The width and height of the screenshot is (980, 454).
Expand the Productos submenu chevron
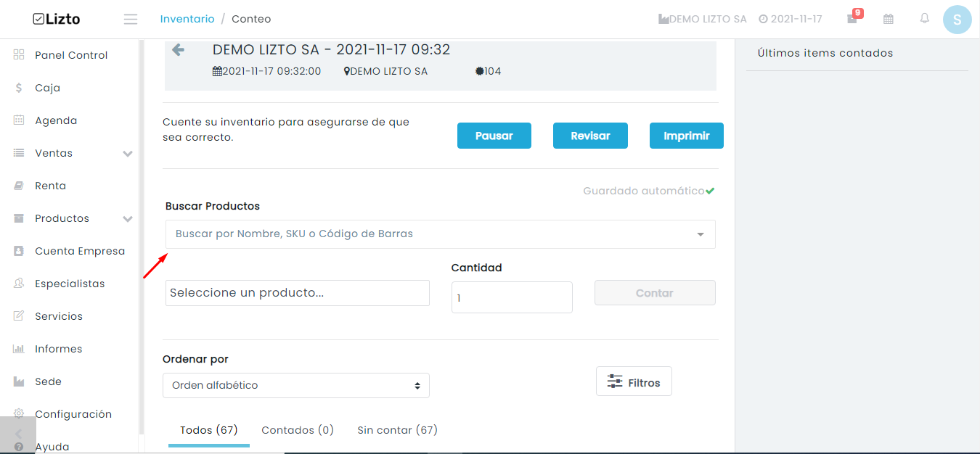128,219
